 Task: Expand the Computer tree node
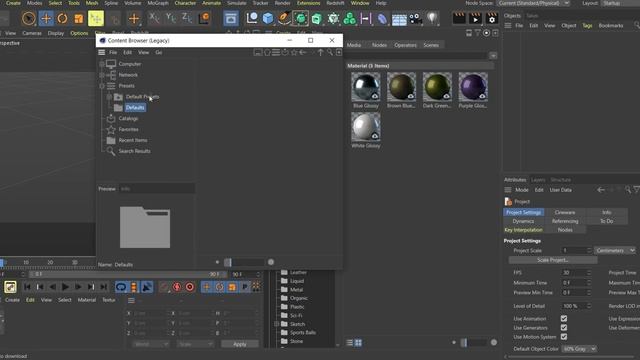click(102, 64)
